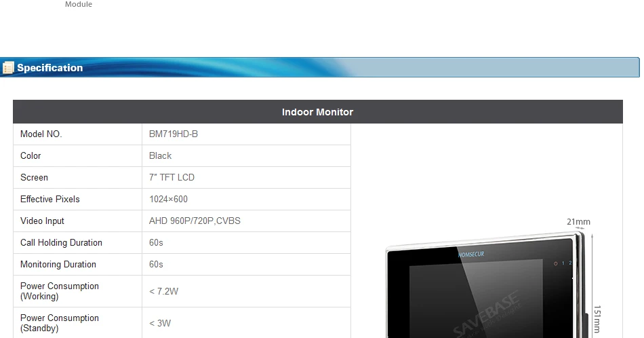This screenshot has width=644, height=338.
Task: Click the Video Input label
Action: (42, 221)
